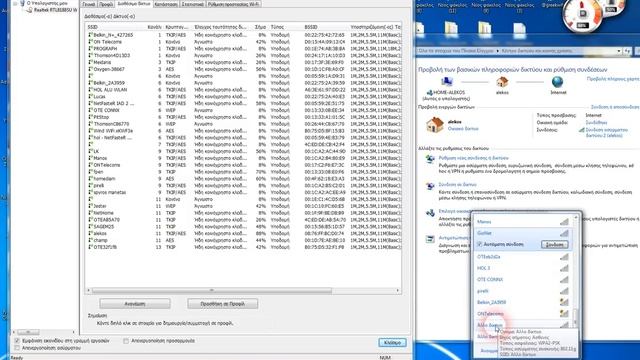Toggle Αυτόματη σύνδεση checkbox in network flyout
This screenshot has width=640, height=360.
[480, 244]
